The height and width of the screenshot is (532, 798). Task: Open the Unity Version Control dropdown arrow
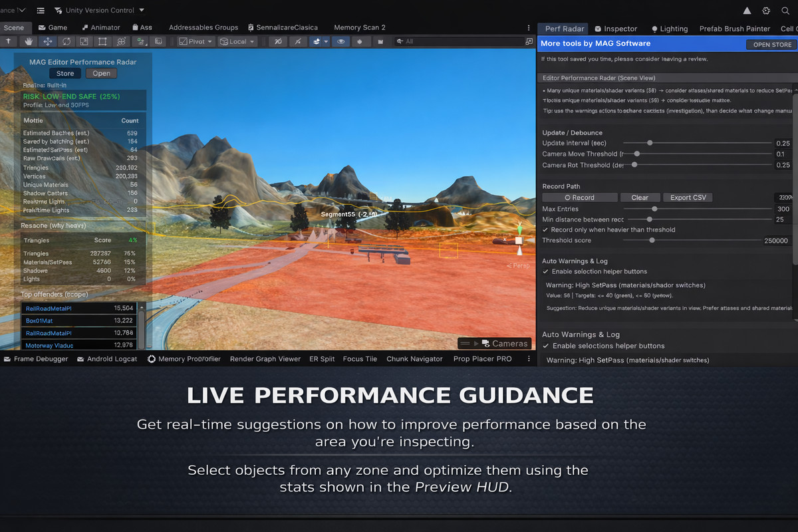[x=142, y=11]
